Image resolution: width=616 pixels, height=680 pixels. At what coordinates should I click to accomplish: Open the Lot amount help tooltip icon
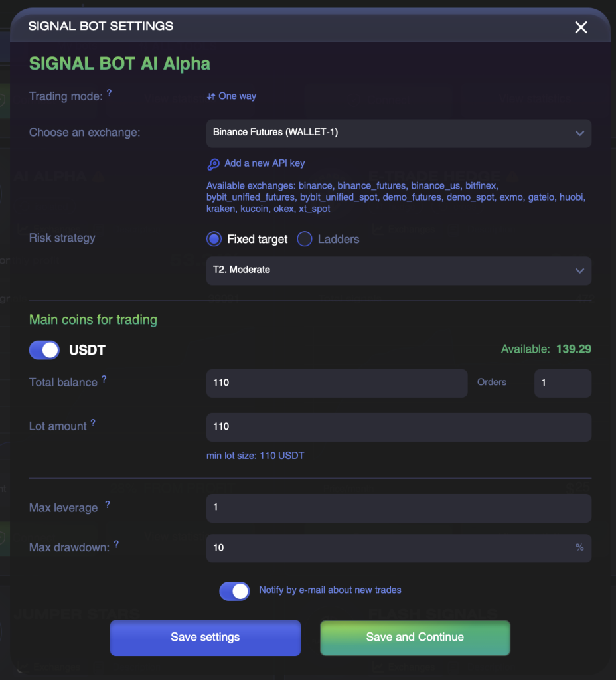(x=93, y=423)
